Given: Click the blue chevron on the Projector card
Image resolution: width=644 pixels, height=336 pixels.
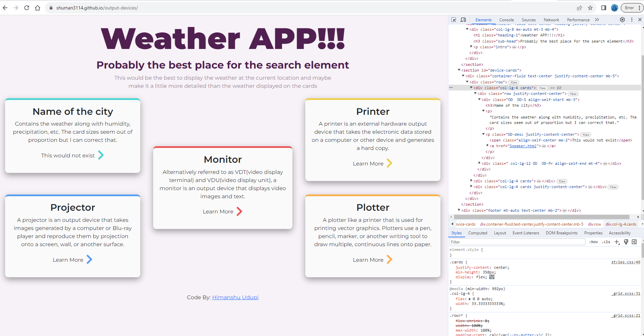Looking at the screenshot, I should (89, 259).
